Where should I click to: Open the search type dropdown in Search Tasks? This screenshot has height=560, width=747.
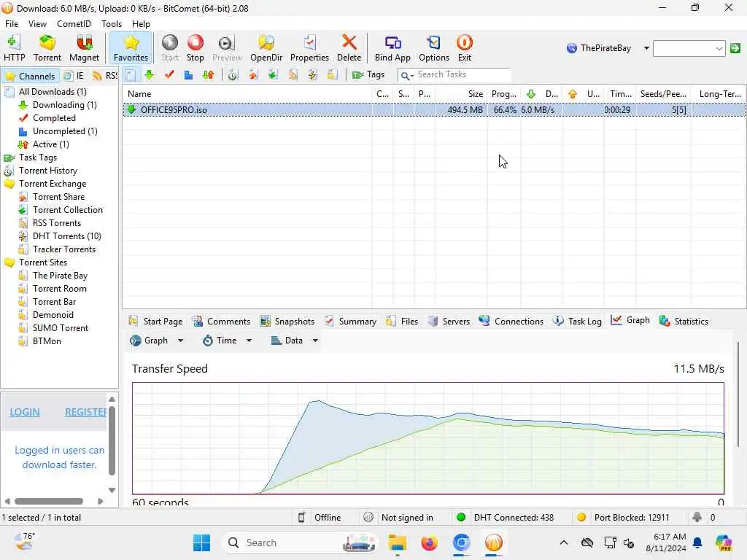pos(406,75)
